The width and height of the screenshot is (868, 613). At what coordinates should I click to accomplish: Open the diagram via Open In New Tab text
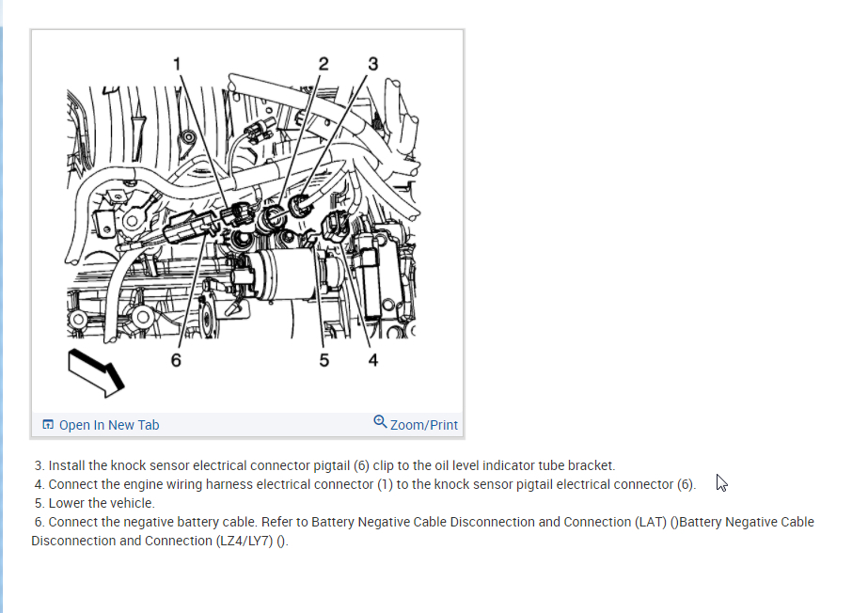tap(109, 425)
